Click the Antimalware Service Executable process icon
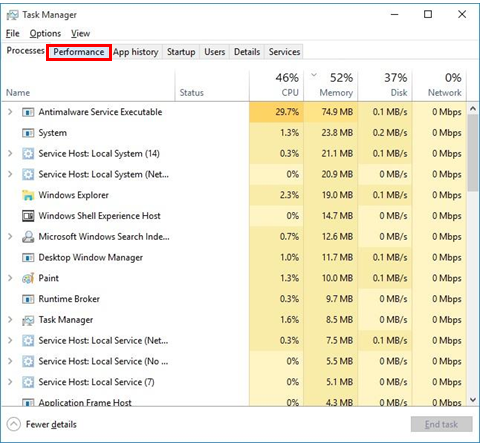Screen dimensions: 482x445 pyautogui.click(x=28, y=112)
